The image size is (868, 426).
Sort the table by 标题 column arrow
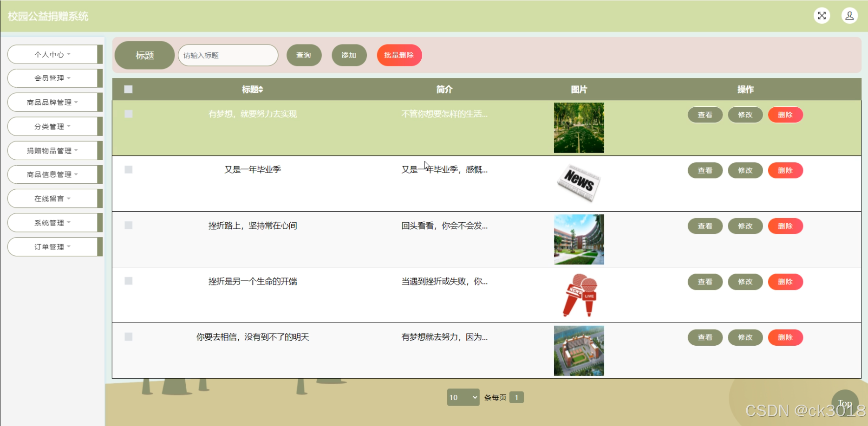(x=261, y=90)
